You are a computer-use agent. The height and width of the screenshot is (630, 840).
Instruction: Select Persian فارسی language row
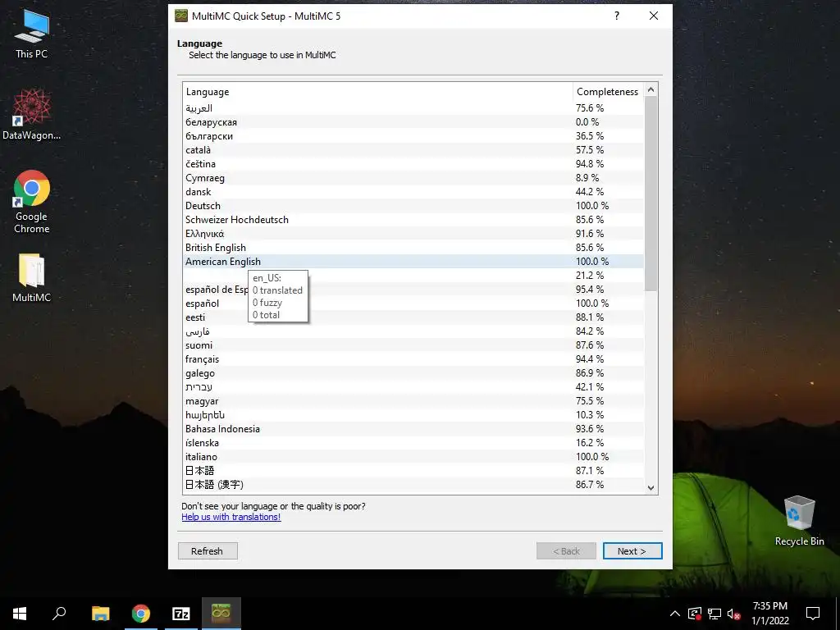click(413, 331)
